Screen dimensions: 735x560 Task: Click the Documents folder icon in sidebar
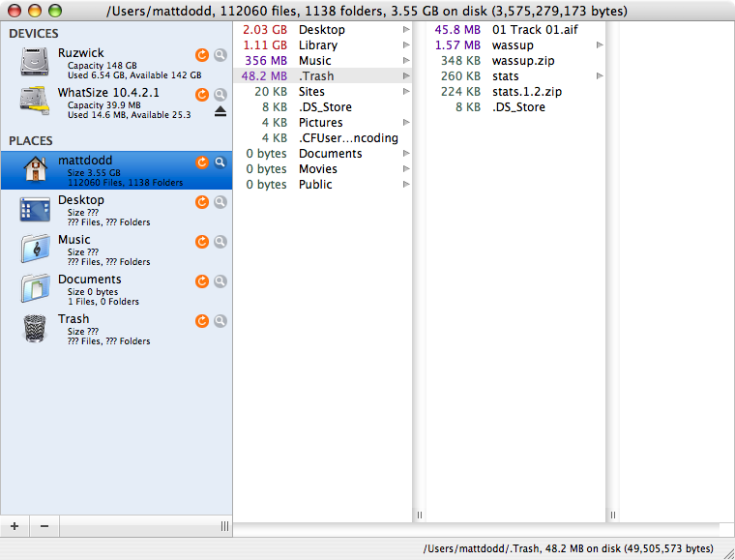coord(35,287)
